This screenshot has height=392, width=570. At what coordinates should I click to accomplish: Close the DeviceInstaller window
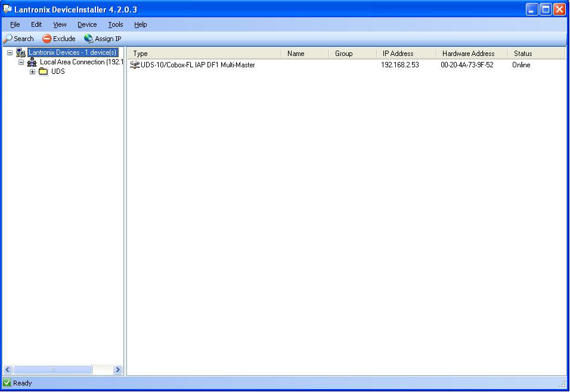pos(559,9)
